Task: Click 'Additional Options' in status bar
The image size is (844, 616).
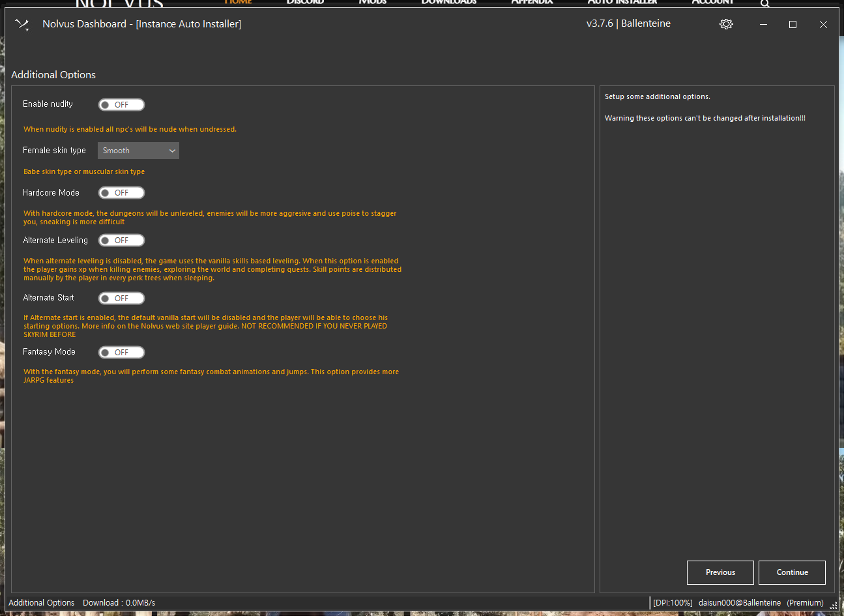Action: coord(42,603)
